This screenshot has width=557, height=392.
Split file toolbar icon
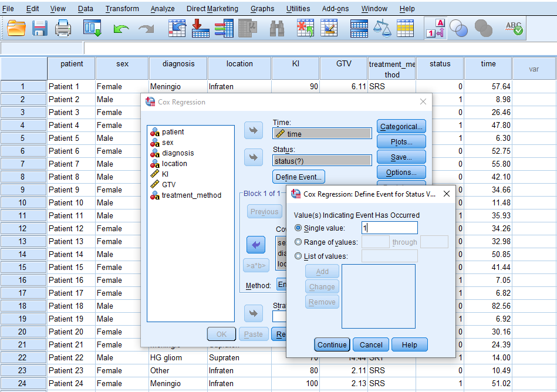[x=359, y=28]
